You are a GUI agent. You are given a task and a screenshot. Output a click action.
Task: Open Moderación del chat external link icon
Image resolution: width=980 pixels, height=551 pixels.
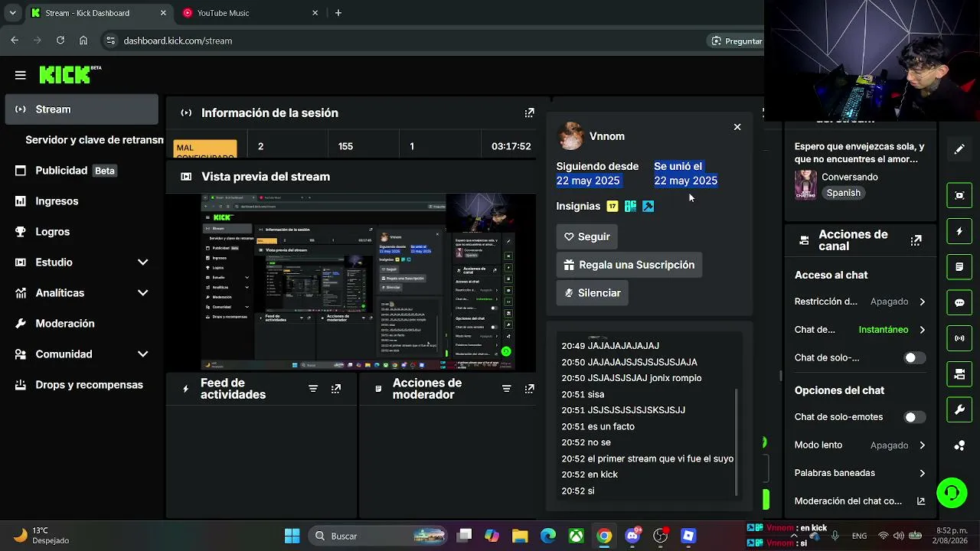point(921,501)
